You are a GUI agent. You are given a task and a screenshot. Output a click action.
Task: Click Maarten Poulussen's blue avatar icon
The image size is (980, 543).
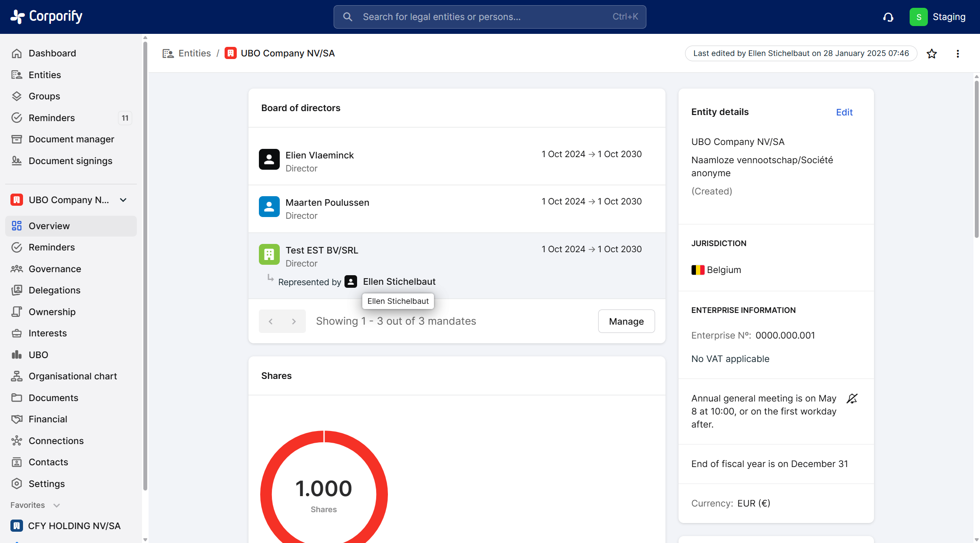point(269,207)
